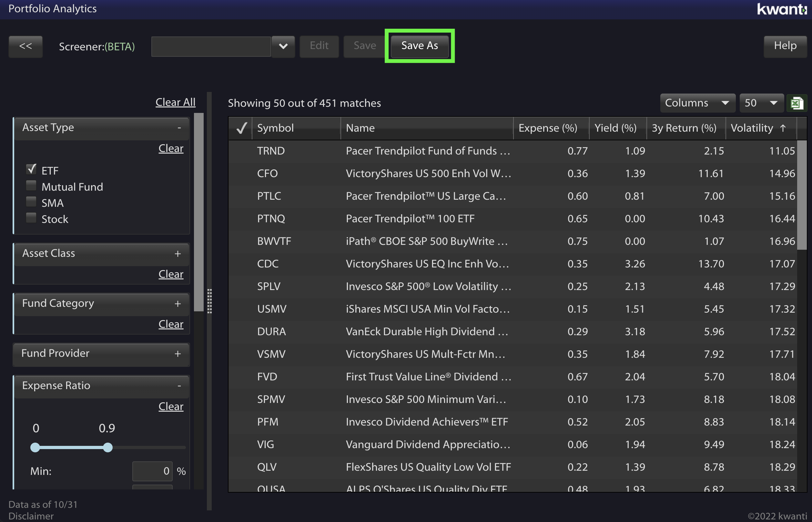Clear the Expense Ratio filter

171,407
